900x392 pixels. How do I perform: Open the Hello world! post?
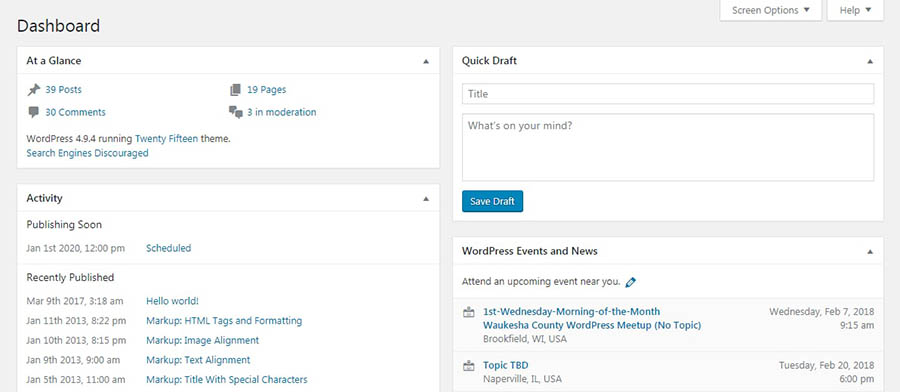click(173, 301)
